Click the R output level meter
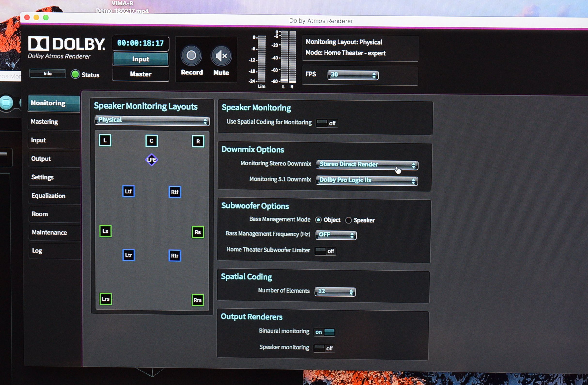Viewport: 588px width, 385px height. coord(293,57)
